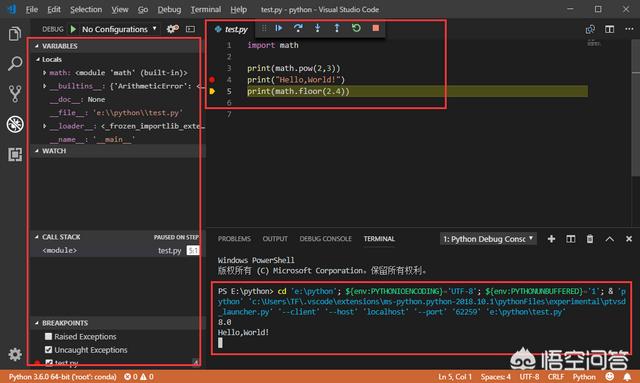Click Open Changes icon in editor title
Viewport: 640px width, 383px height.
(590, 29)
